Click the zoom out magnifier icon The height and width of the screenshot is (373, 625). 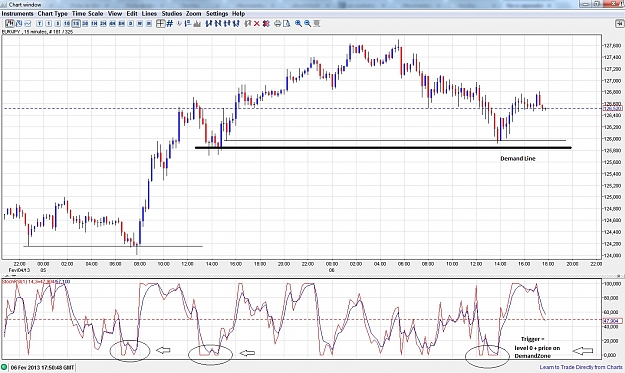(308, 24)
